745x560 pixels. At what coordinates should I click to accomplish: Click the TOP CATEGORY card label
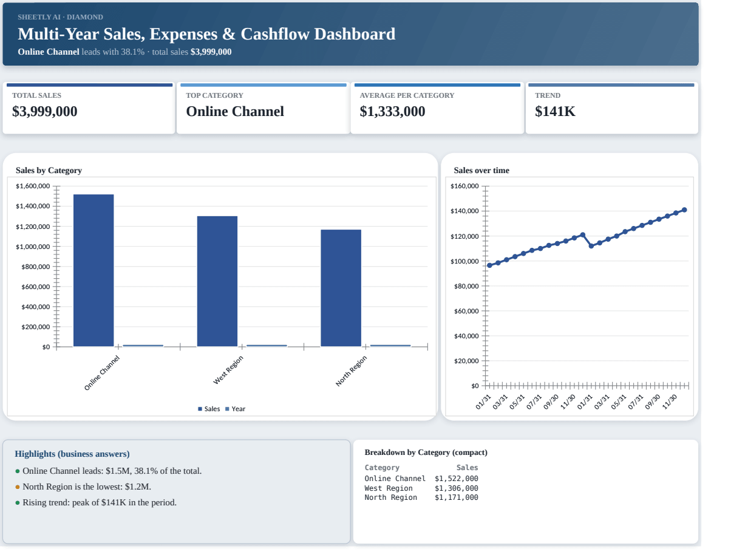pos(214,95)
